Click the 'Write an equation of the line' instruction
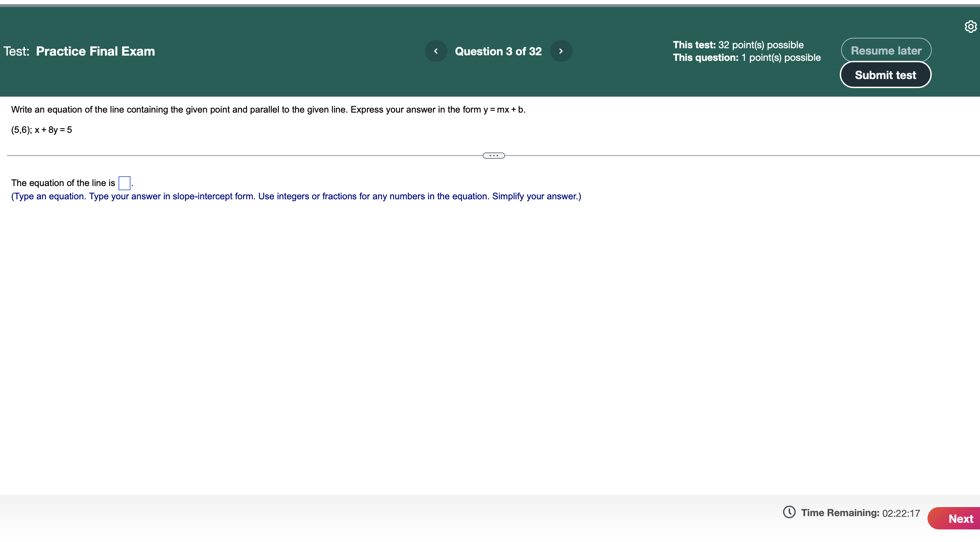 tap(268, 109)
